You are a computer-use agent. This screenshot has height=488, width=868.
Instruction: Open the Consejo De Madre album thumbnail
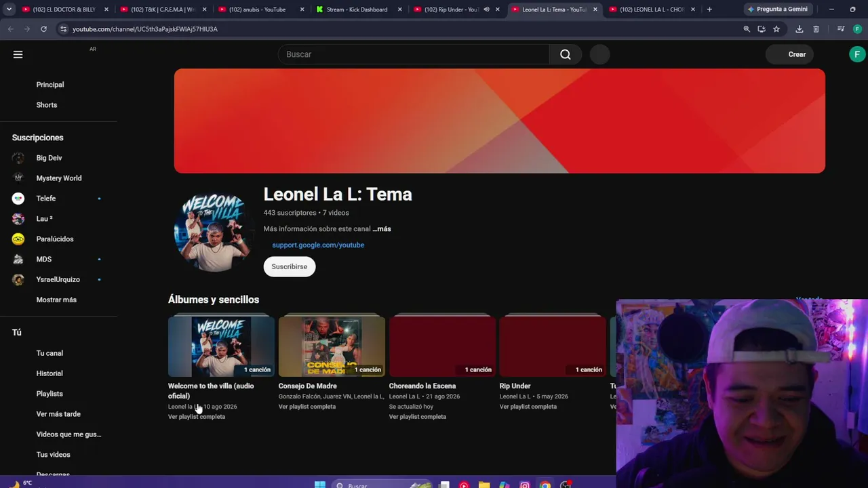(x=332, y=346)
